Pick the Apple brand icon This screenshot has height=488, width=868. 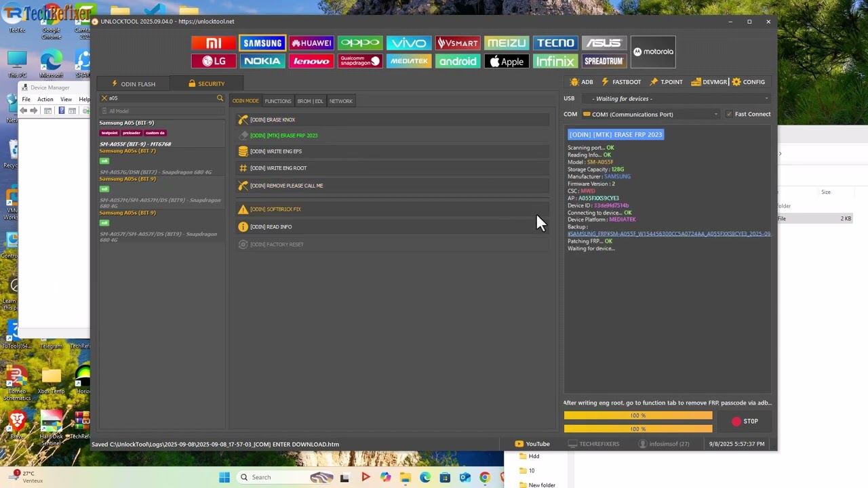(507, 61)
